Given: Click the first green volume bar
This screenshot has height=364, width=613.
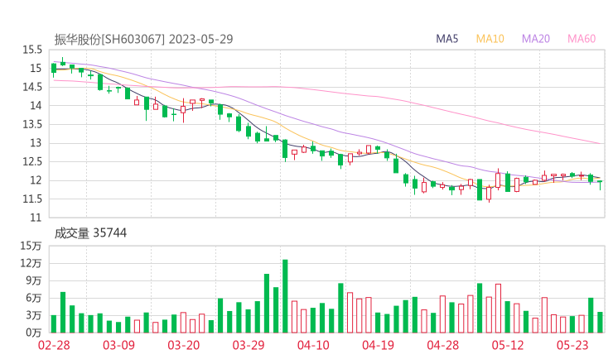Looking at the screenshot, I should (54, 324).
